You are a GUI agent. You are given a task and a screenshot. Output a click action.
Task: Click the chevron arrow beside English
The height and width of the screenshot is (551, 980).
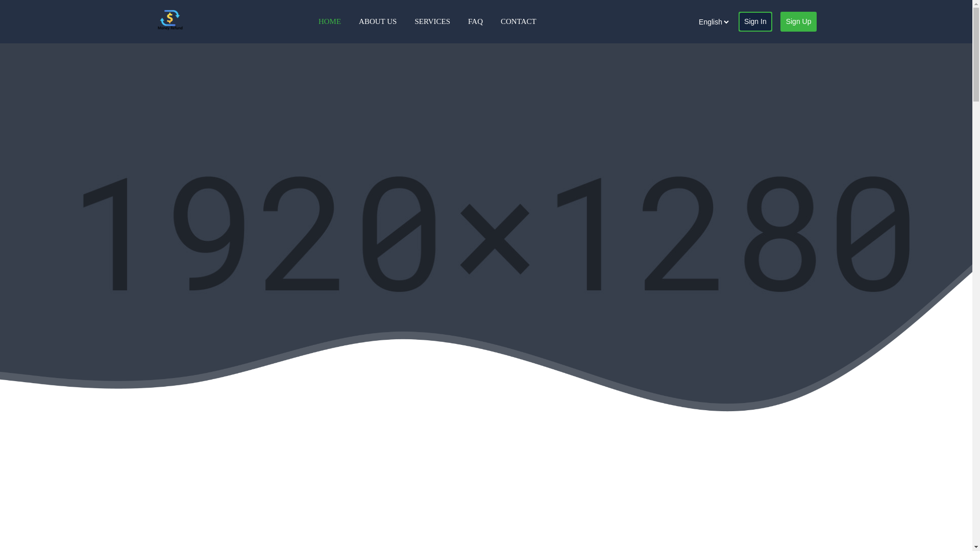coord(726,22)
